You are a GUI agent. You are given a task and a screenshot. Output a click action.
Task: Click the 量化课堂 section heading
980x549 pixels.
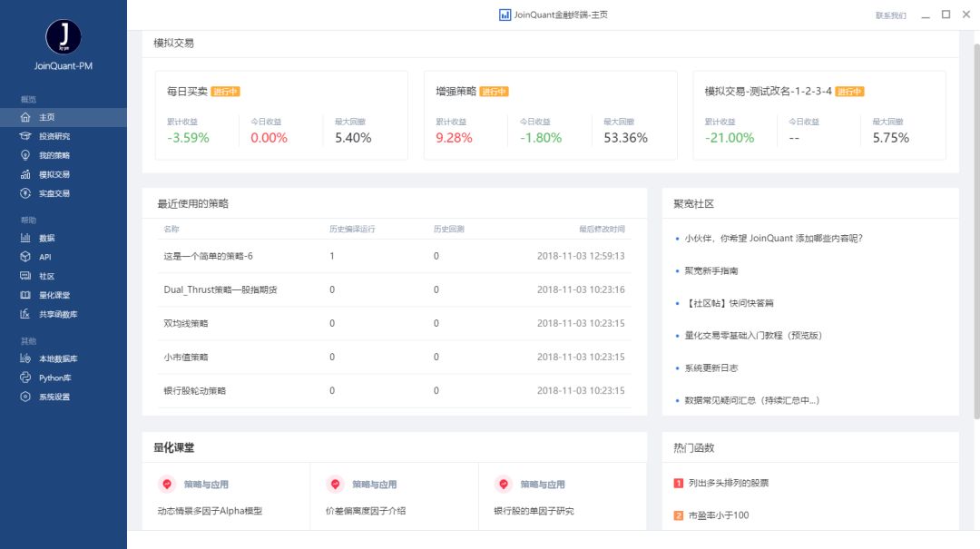click(x=173, y=447)
